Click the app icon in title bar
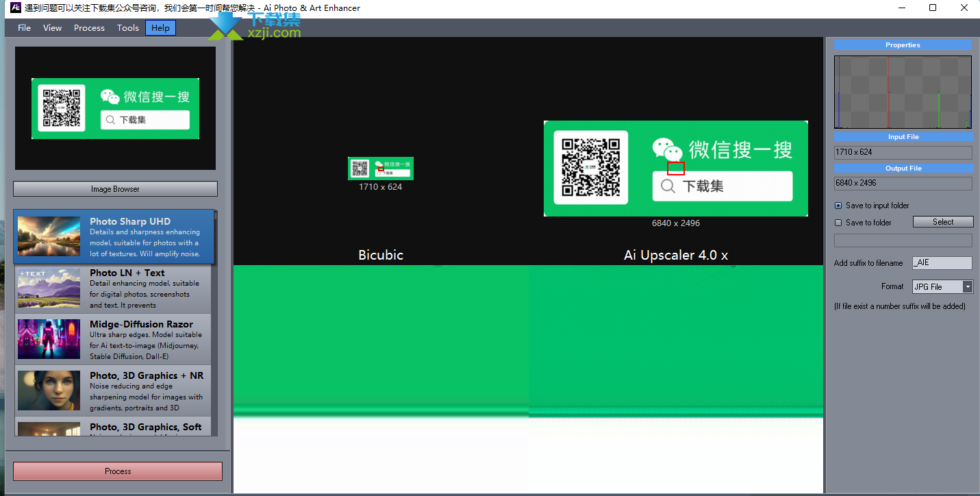The width and height of the screenshot is (980, 496). pyautogui.click(x=14, y=8)
